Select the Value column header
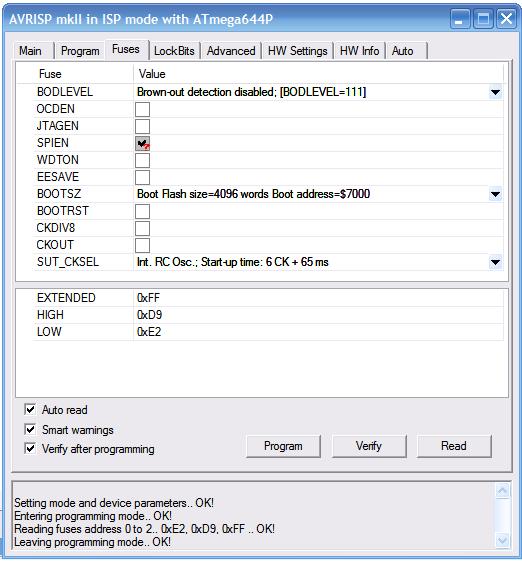The width and height of the screenshot is (522, 562). [x=152, y=74]
